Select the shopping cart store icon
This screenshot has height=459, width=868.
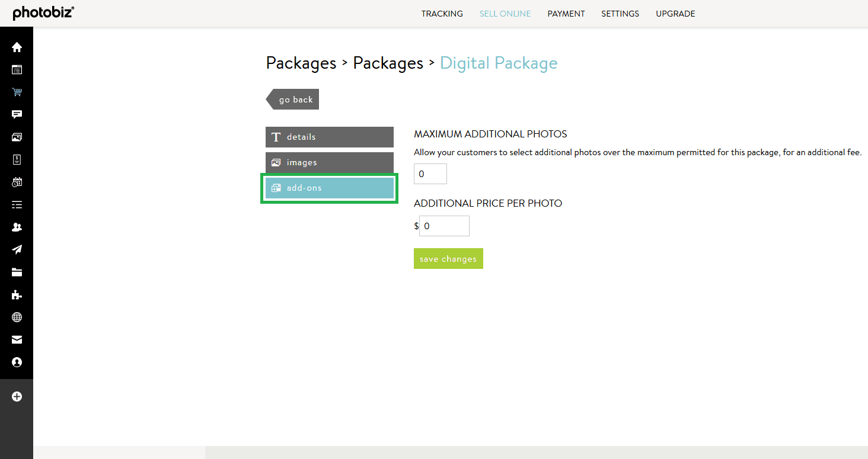tap(17, 92)
